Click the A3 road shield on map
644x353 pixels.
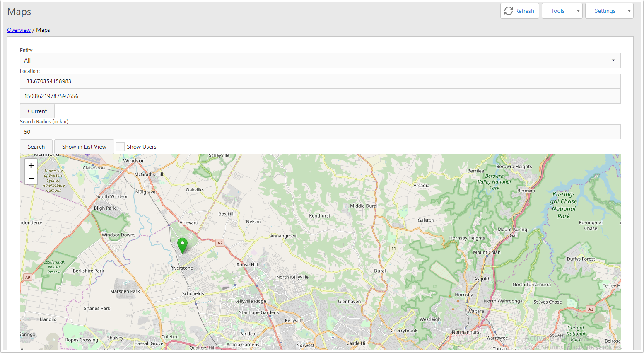coord(591,309)
